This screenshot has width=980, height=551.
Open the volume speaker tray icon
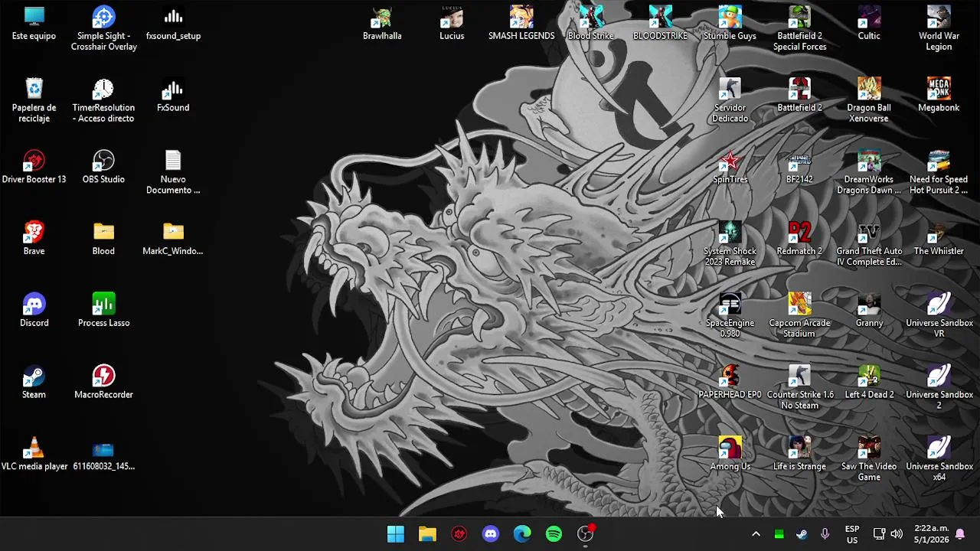coord(897,534)
